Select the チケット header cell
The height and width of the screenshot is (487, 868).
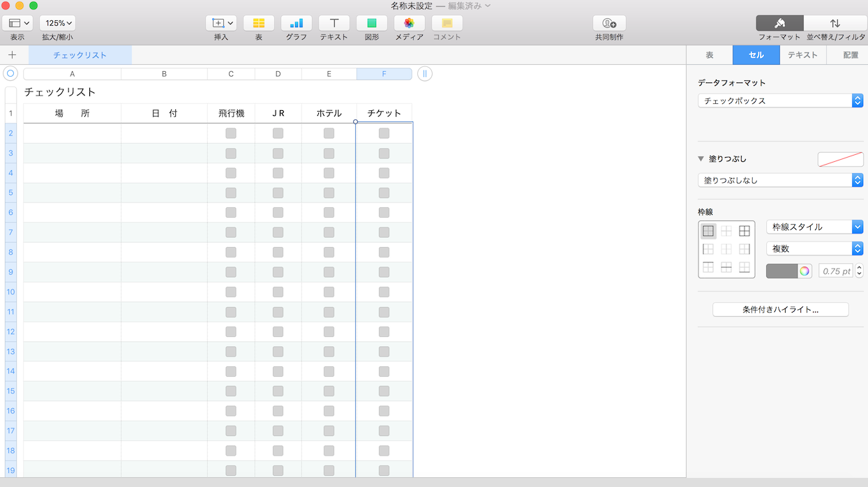384,113
